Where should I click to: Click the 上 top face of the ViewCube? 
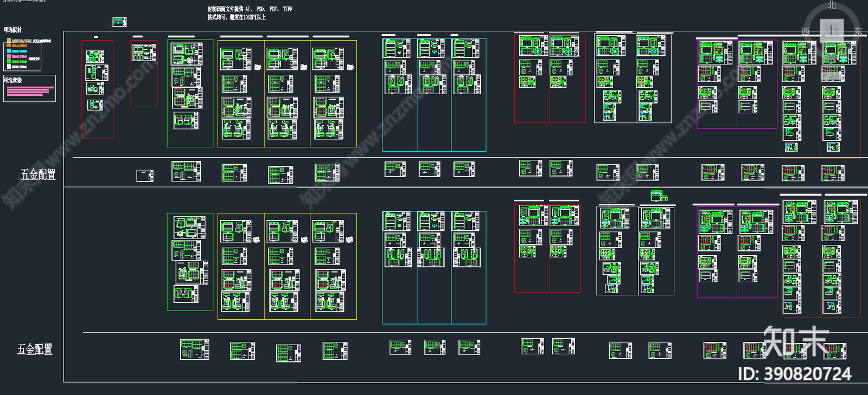832,30
